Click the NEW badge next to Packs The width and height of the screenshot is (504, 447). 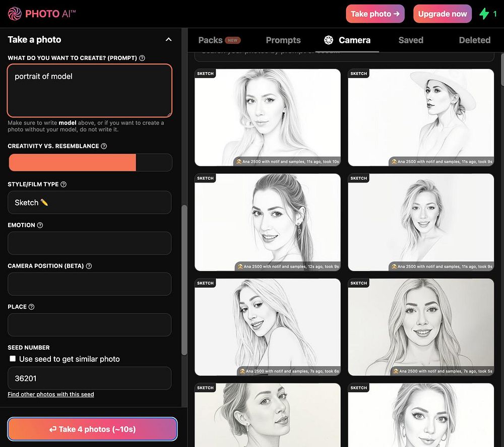[233, 40]
